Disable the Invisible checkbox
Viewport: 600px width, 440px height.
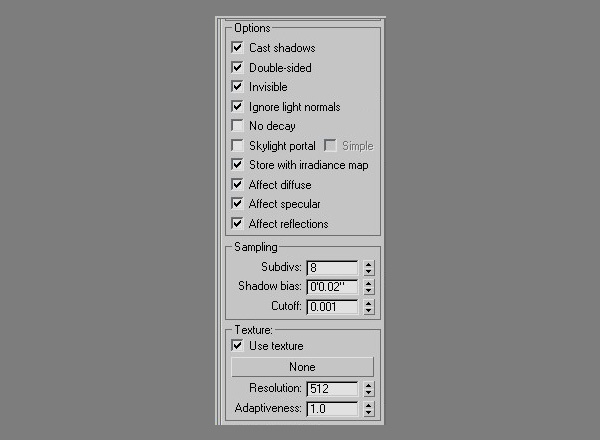[x=237, y=87]
